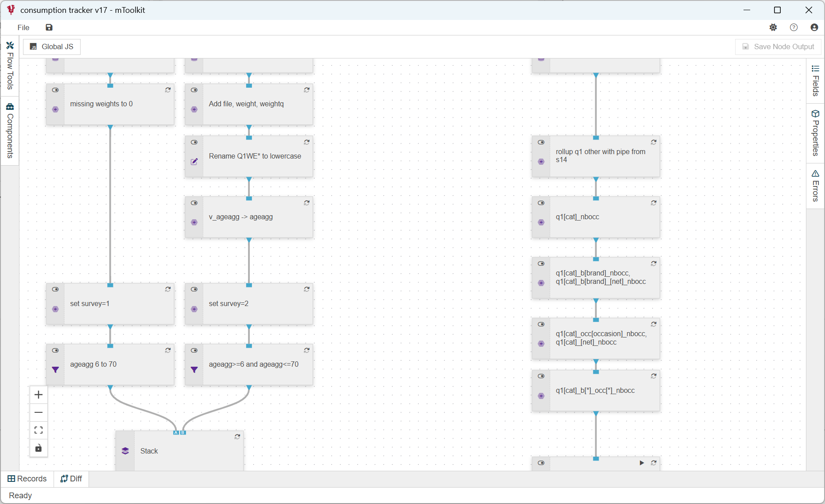Zoom in the canvas with plus button
This screenshot has height=504, width=825.
click(39, 395)
